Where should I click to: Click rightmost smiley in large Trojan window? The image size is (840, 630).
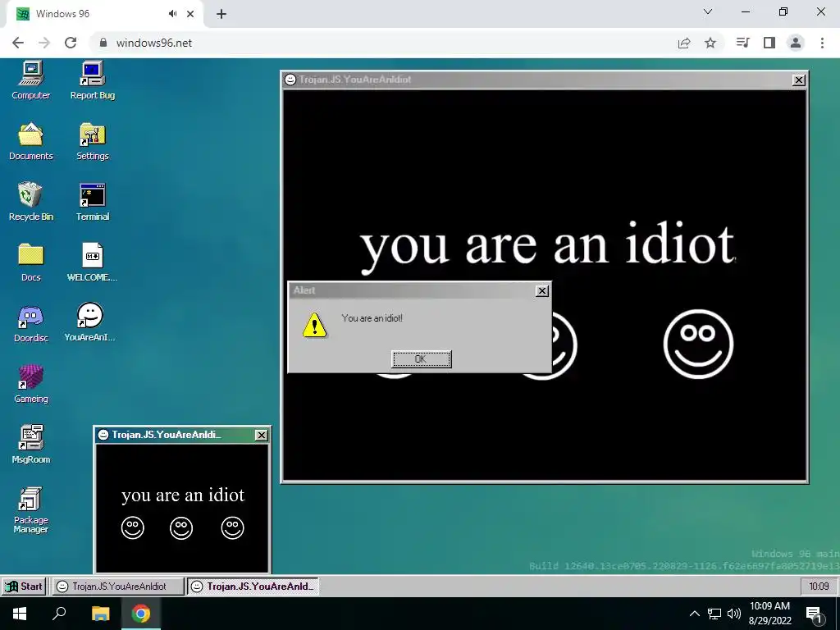[x=698, y=344]
